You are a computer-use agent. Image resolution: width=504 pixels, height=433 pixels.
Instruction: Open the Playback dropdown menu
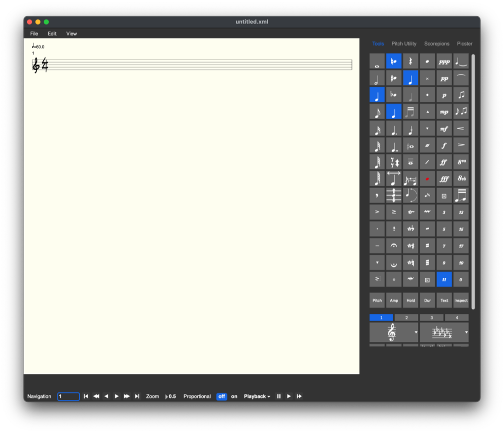(x=257, y=397)
